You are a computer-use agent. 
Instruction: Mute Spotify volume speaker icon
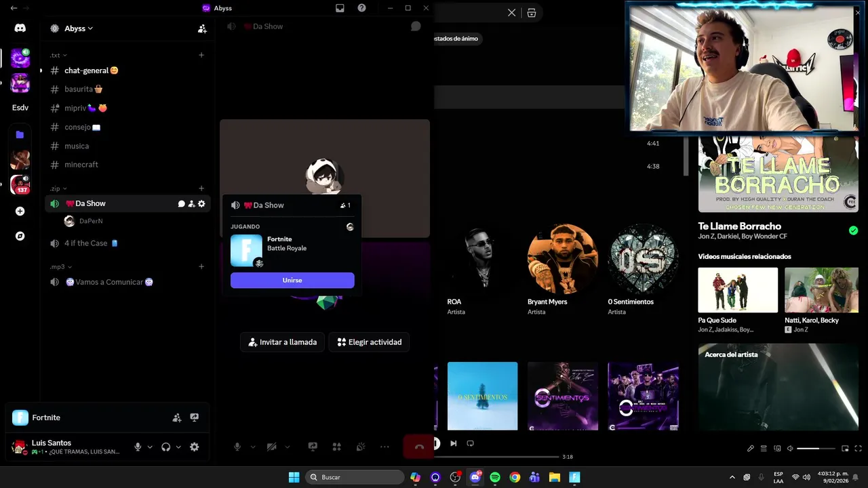coord(791,449)
